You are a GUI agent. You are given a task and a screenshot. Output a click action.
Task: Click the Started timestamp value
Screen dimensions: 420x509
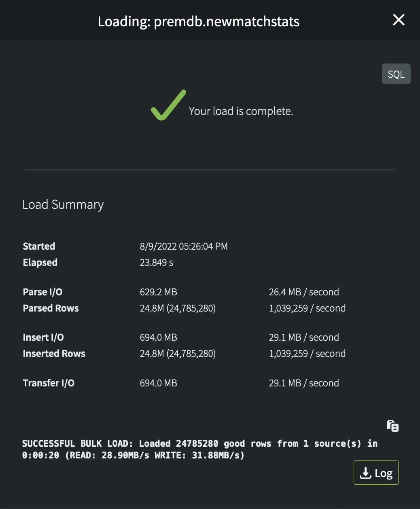(184, 246)
